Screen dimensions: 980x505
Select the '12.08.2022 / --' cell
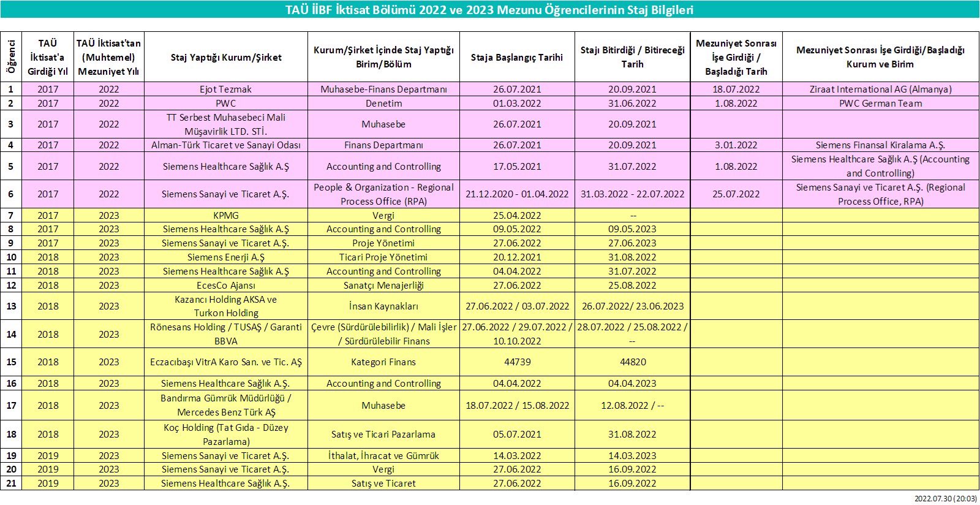pos(632,405)
